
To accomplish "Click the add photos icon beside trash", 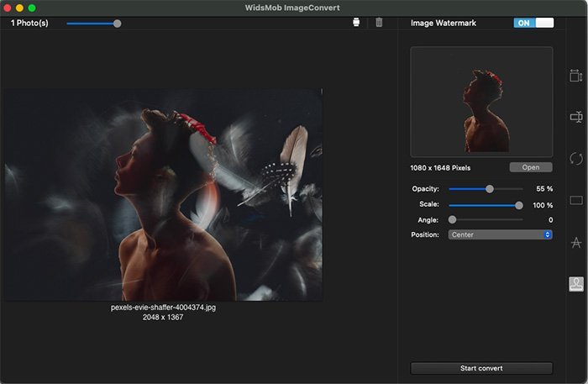I will (357, 23).
